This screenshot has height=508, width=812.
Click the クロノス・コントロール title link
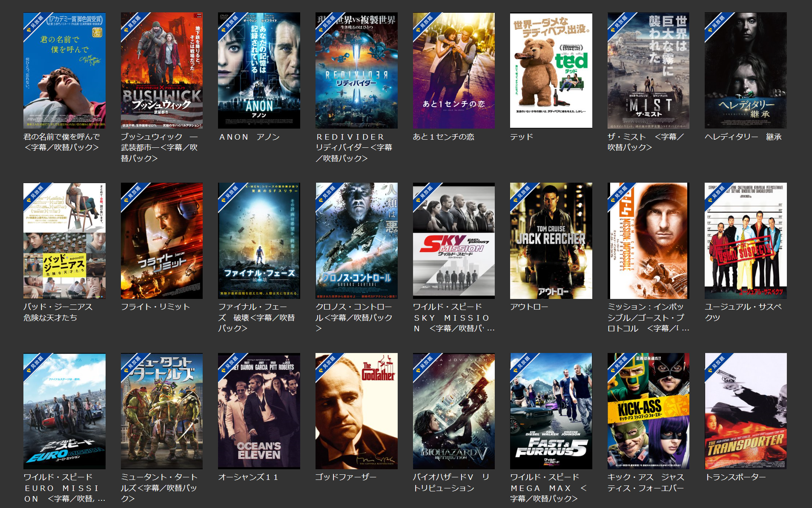354,318
